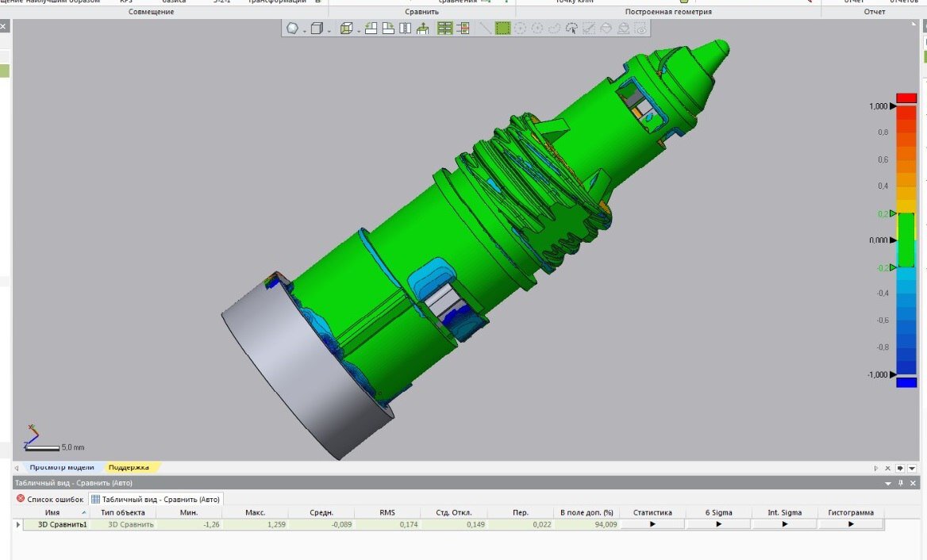This screenshot has height=560, width=927.
Task: Toggle the green rectangle selection tool
Action: pos(502,28)
